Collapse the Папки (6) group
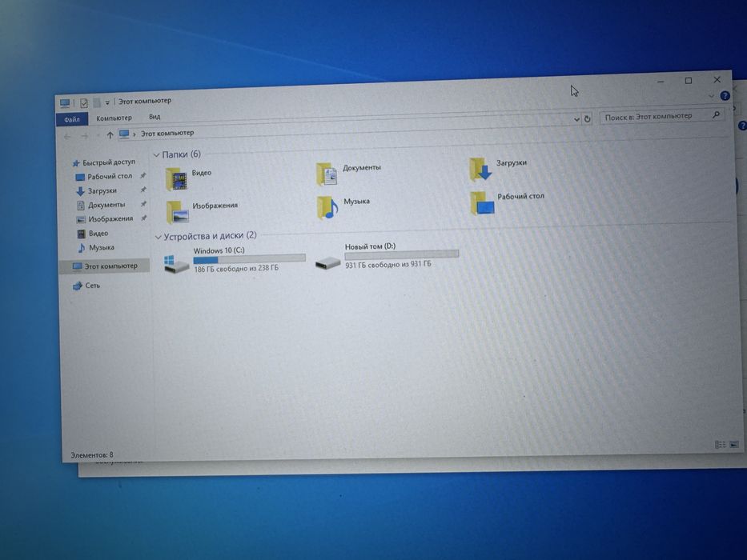Viewport: 747px width, 560px height. click(157, 155)
